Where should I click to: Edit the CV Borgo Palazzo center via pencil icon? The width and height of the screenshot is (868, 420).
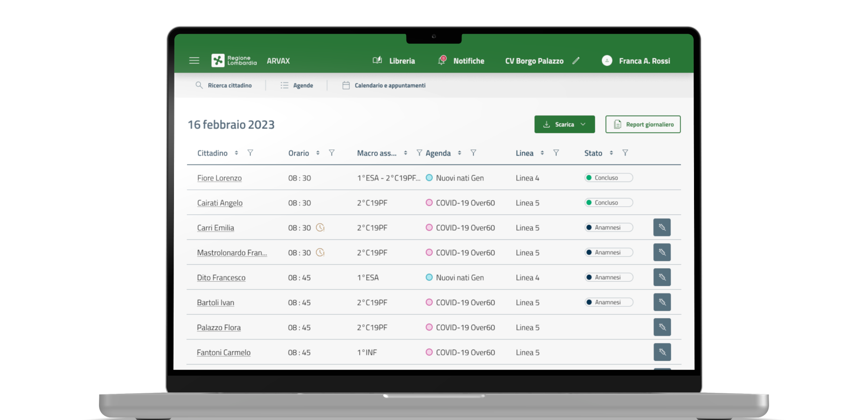pyautogui.click(x=576, y=60)
